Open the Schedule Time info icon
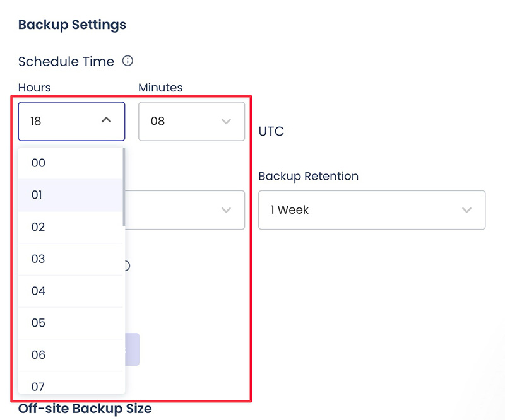505x420 pixels. [x=128, y=61]
